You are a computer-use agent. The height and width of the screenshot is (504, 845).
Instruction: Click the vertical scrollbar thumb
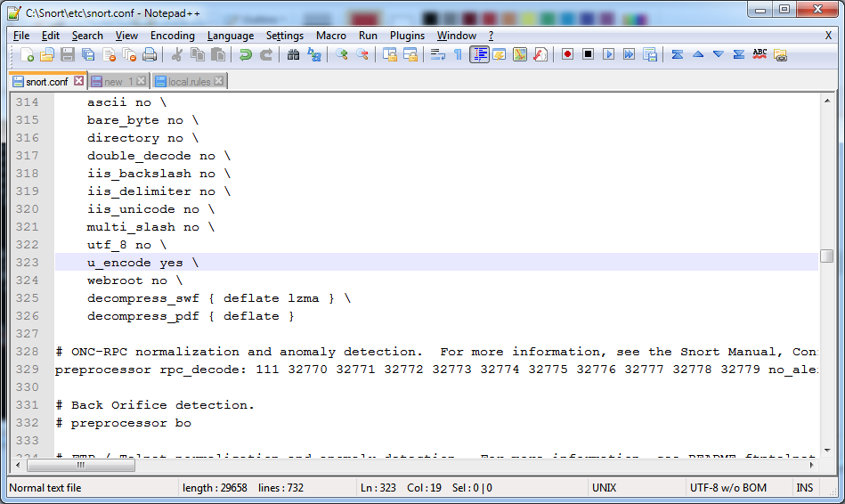[x=827, y=257]
